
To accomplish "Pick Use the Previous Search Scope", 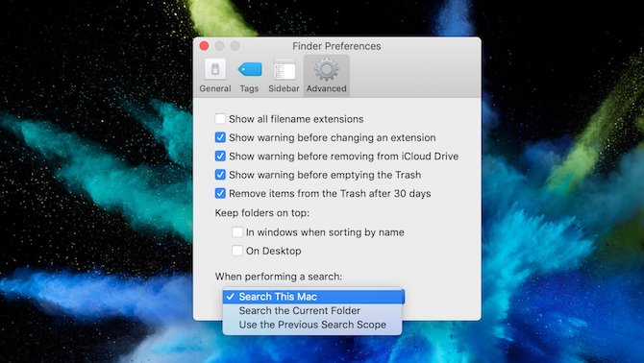I will pos(312,325).
